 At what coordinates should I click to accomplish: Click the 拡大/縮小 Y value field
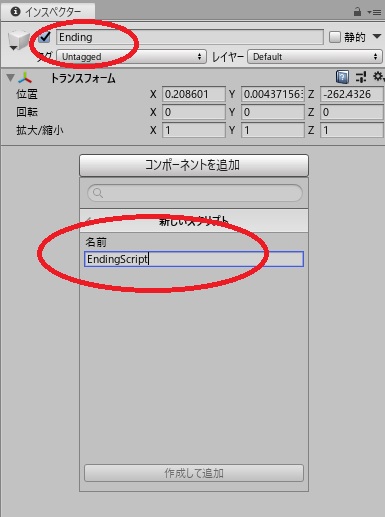click(x=273, y=130)
